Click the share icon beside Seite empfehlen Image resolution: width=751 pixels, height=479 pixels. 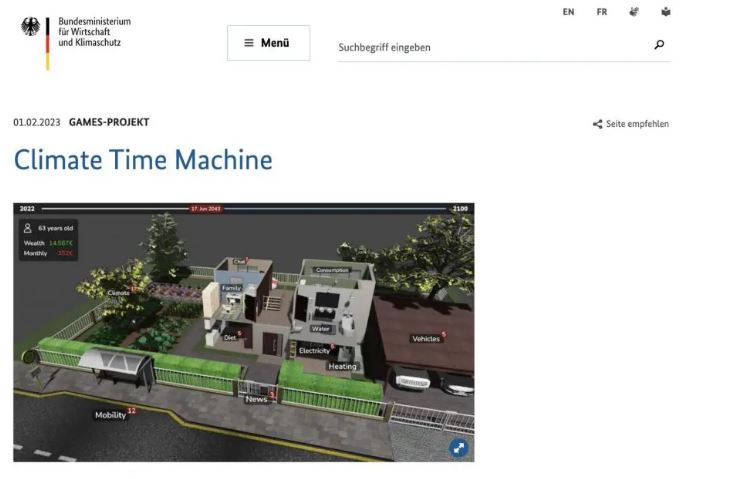(597, 125)
